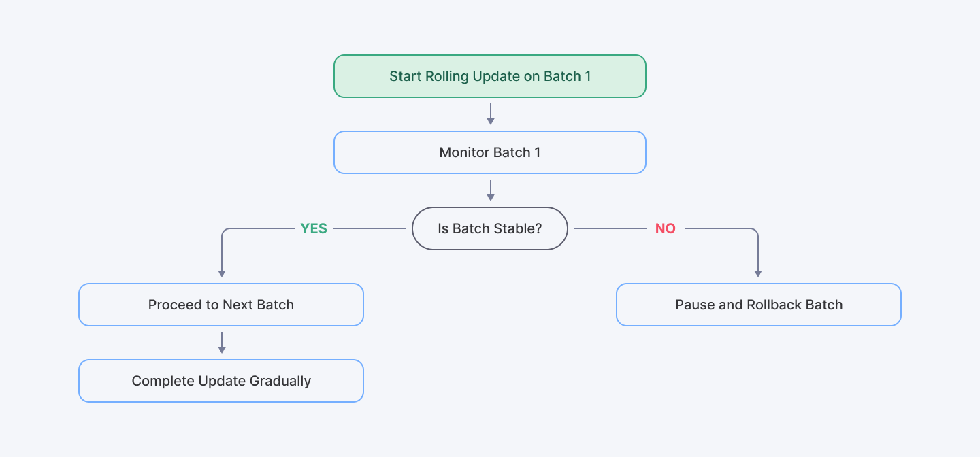This screenshot has width=980, height=457.
Task: Click the rounded corner of the NO connector
Action: pyautogui.click(x=755, y=231)
